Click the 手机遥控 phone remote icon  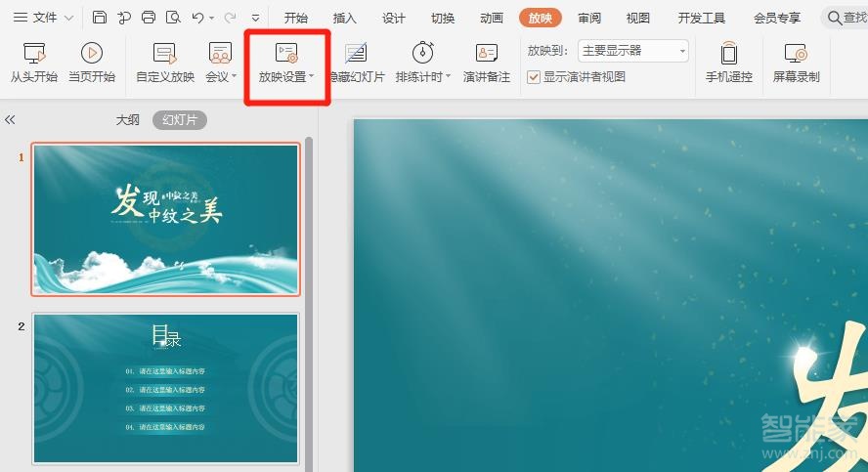point(728,54)
